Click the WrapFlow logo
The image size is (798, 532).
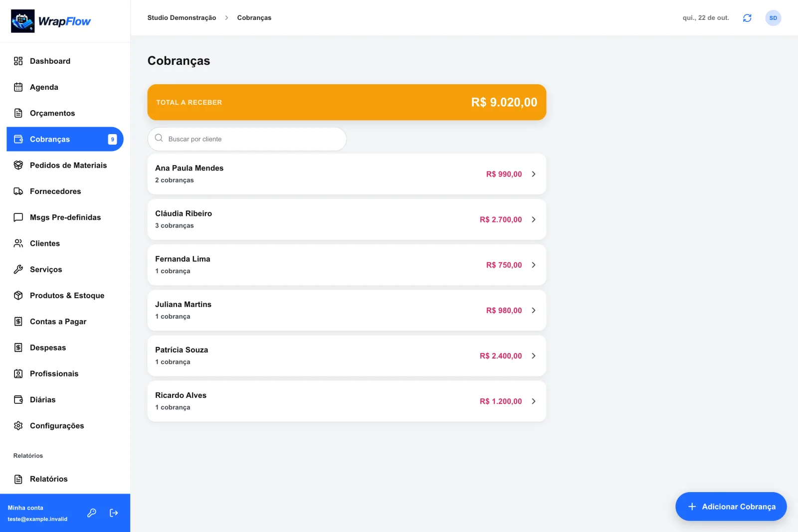pos(51,21)
